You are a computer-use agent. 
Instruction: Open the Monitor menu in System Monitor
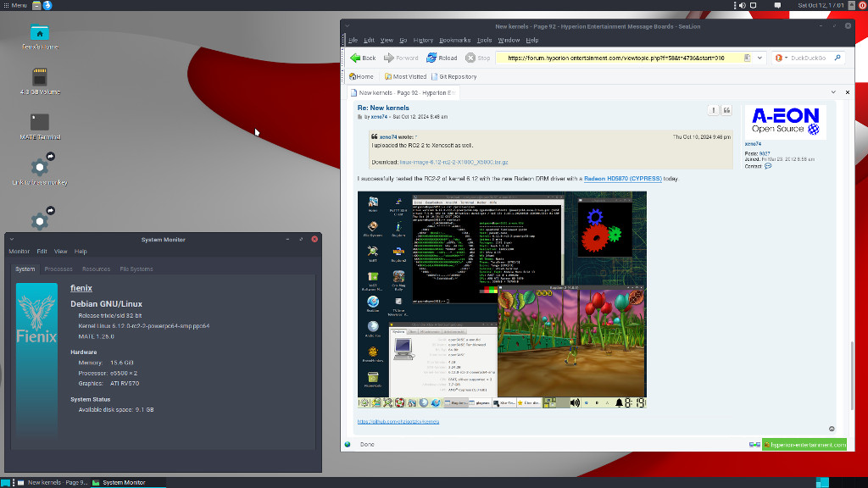pyautogui.click(x=19, y=251)
